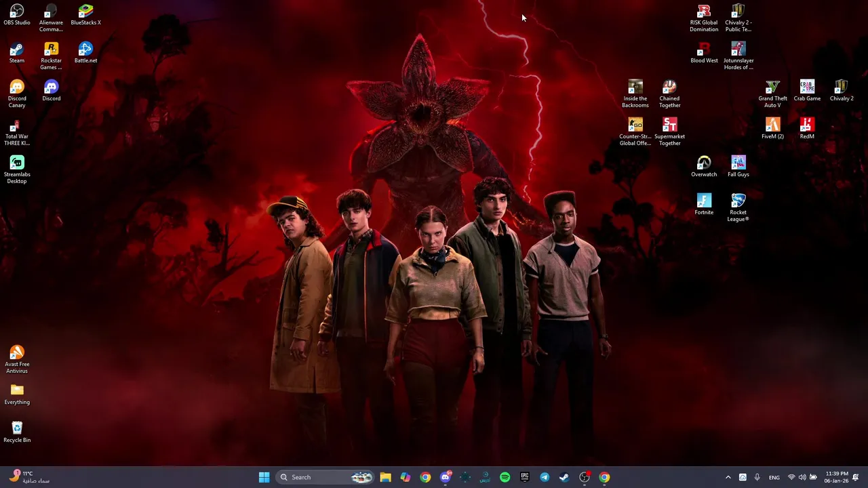The width and height of the screenshot is (868, 488).
Task: Open Copilot from the taskbar
Action: (x=405, y=477)
